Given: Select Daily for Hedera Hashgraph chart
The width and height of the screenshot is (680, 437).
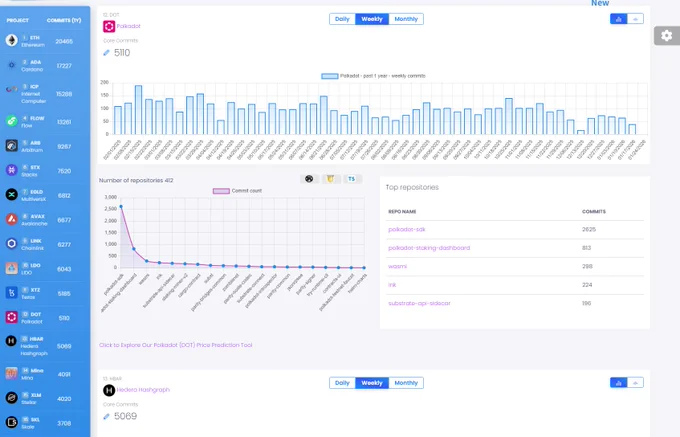Looking at the screenshot, I should [342, 383].
